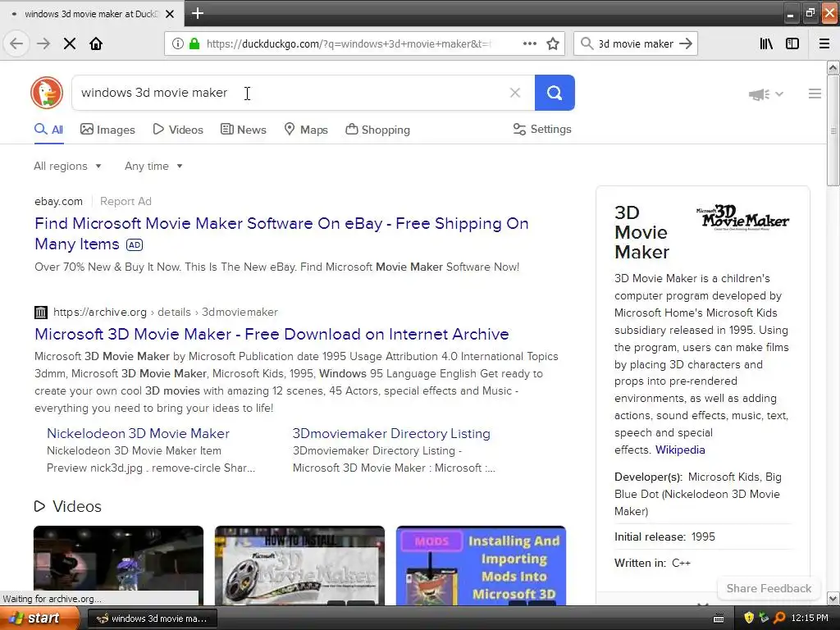Toggle the sidebar view icon
Image resolution: width=840 pixels, height=630 pixels.
coord(792,43)
